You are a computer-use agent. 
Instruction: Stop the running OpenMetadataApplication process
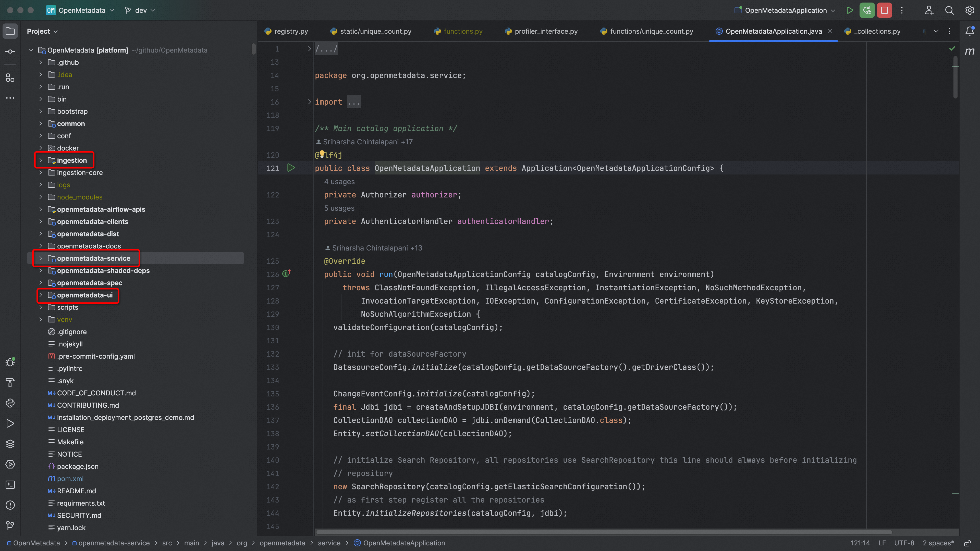pyautogui.click(x=885, y=10)
